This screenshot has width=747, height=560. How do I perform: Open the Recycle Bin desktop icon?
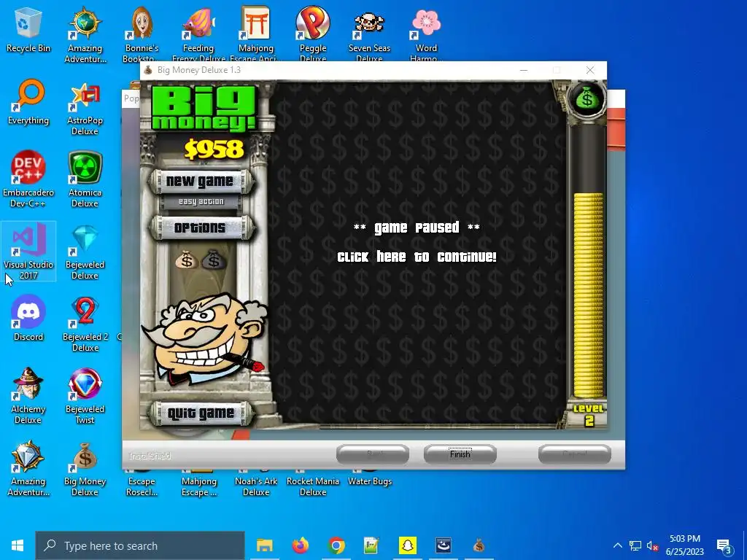28,29
